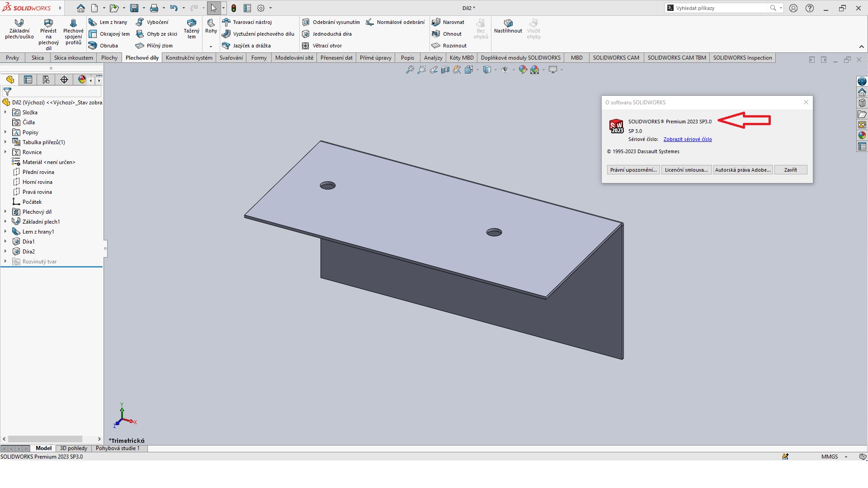This screenshot has width=868, height=488.
Task: Expand the Složka tree item
Action: (5, 112)
